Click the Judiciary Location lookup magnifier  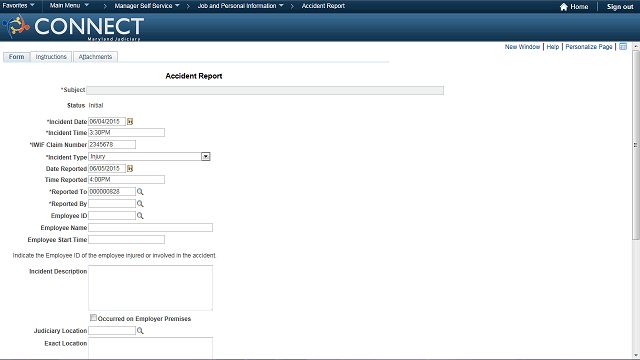(140, 331)
